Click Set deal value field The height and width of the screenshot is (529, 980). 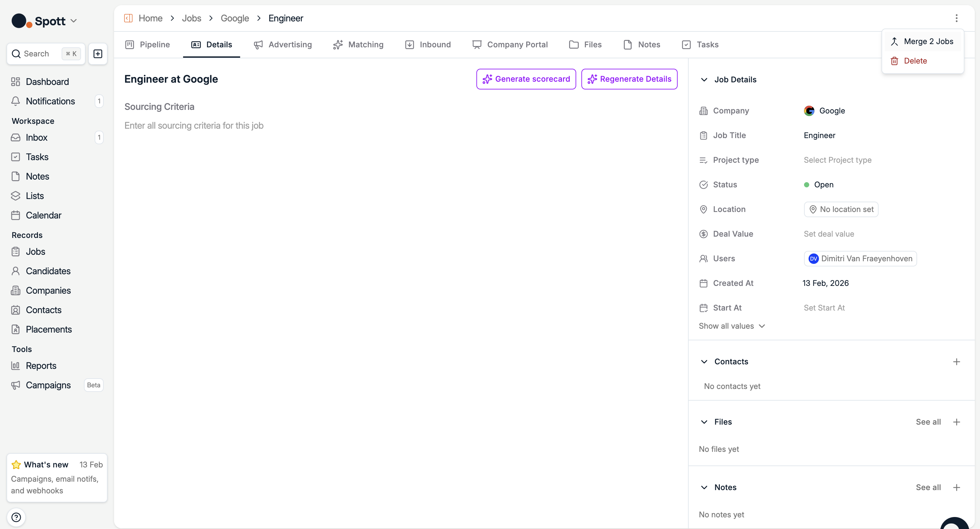coord(829,234)
